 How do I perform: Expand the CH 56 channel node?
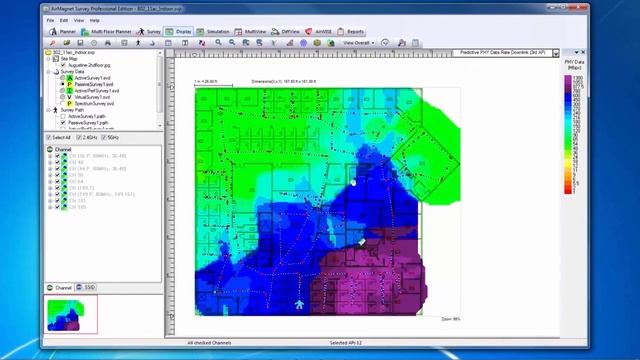(50, 175)
